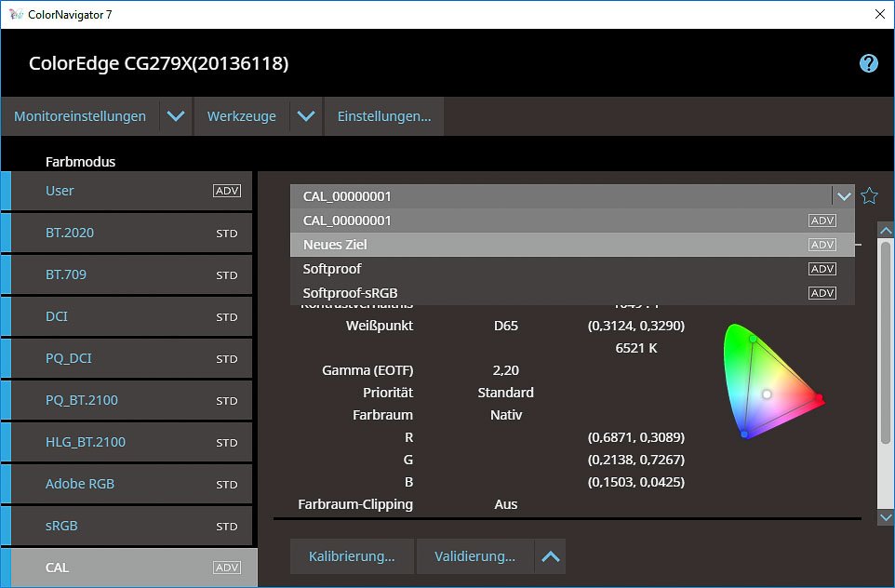
Task: Expand options arrow next to Validierung
Action: [x=551, y=556]
